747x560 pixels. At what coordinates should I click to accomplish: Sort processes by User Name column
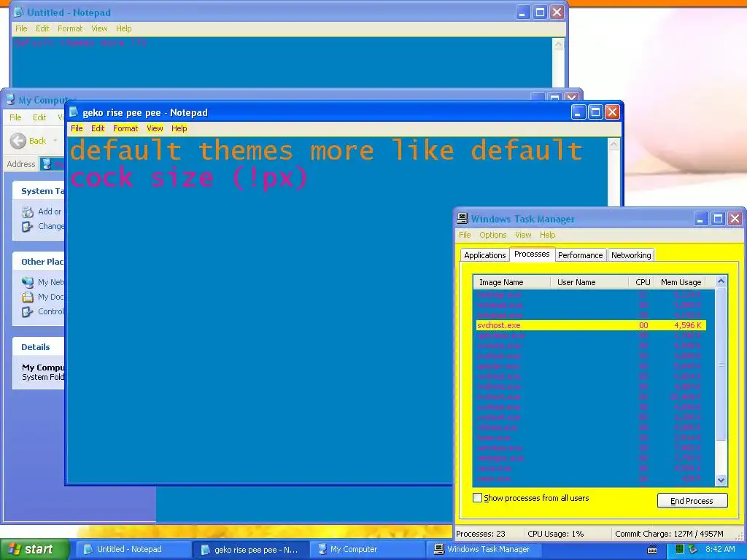pos(589,282)
